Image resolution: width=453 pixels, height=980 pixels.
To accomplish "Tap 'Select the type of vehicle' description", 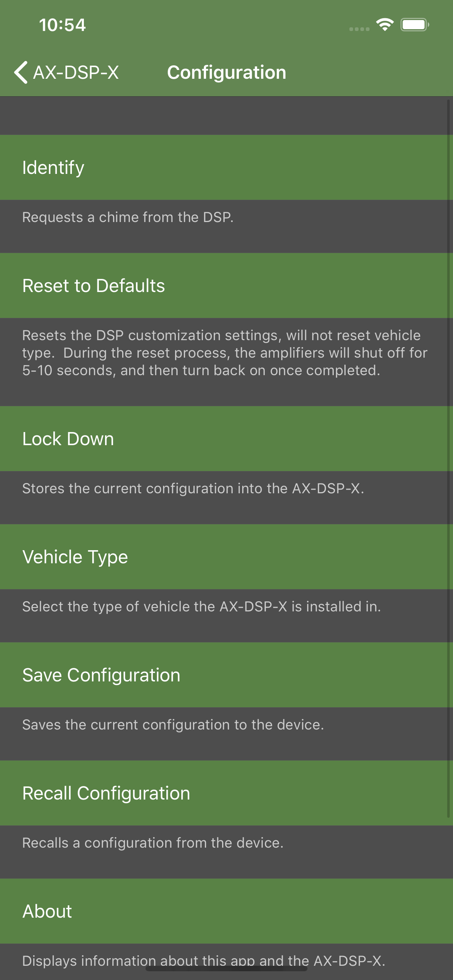I will point(201,606).
